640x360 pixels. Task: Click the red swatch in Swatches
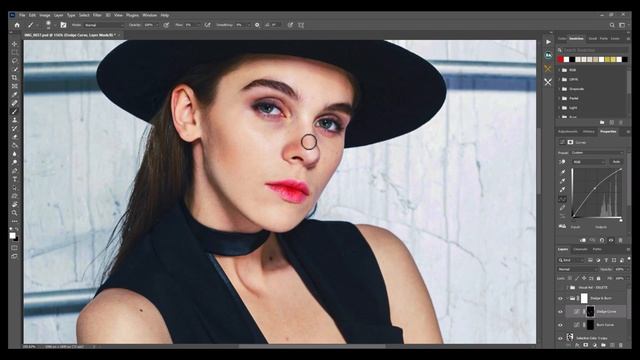click(560, 59)
